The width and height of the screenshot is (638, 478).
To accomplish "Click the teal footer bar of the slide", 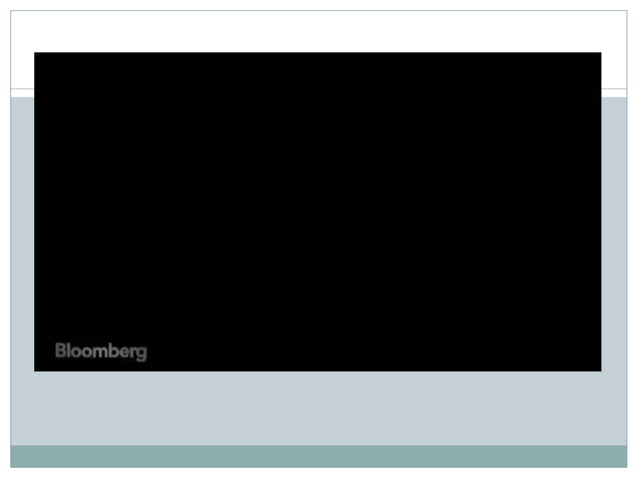I will (x=319, y=456).
